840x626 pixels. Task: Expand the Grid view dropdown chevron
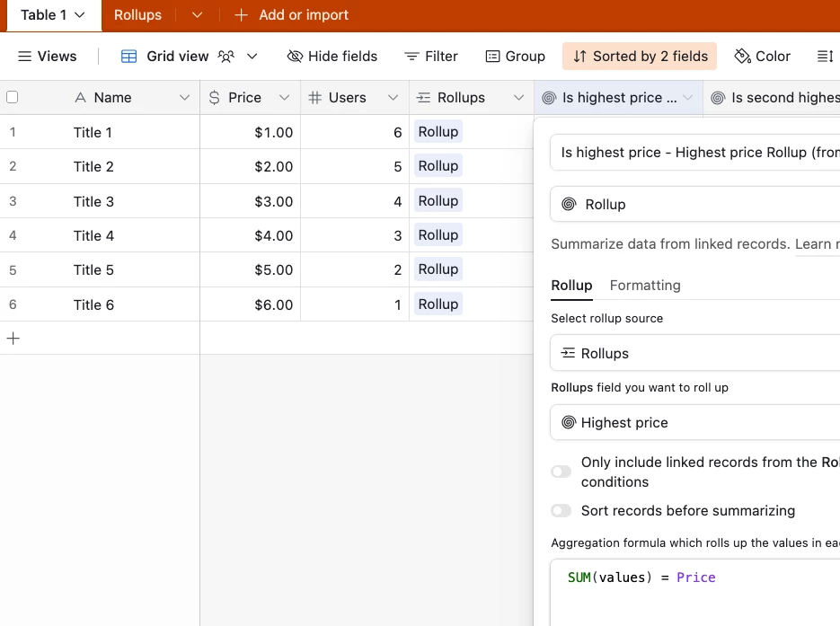tap(252, 57)
